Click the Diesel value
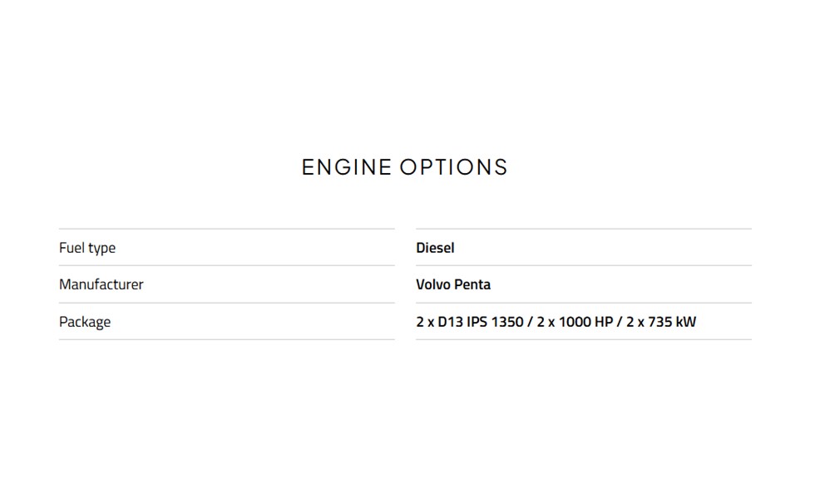The image size is (815, 504). click(435, 248)
